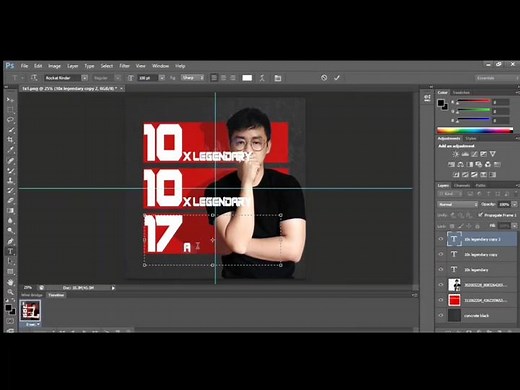Select the Crop tool

pos(10,140)
